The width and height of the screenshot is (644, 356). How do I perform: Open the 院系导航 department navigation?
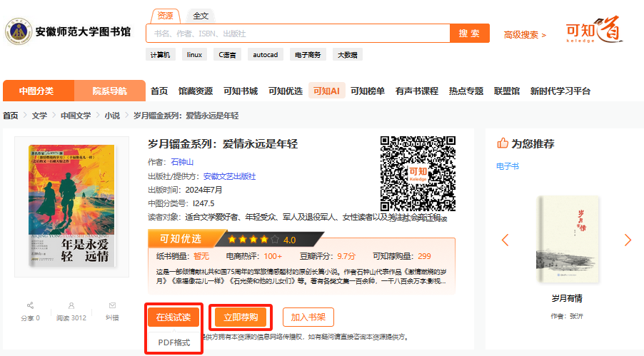point(109,91)
